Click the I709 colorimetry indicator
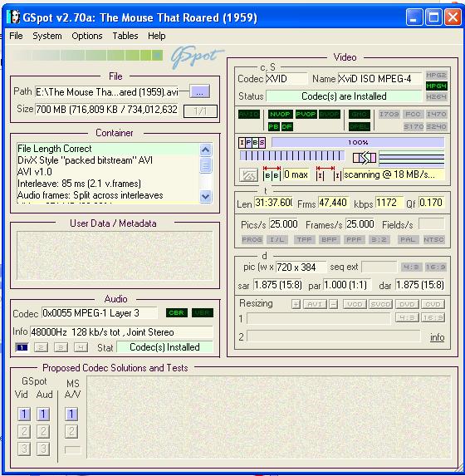This screenshot has width=465, height=476. 389,114
